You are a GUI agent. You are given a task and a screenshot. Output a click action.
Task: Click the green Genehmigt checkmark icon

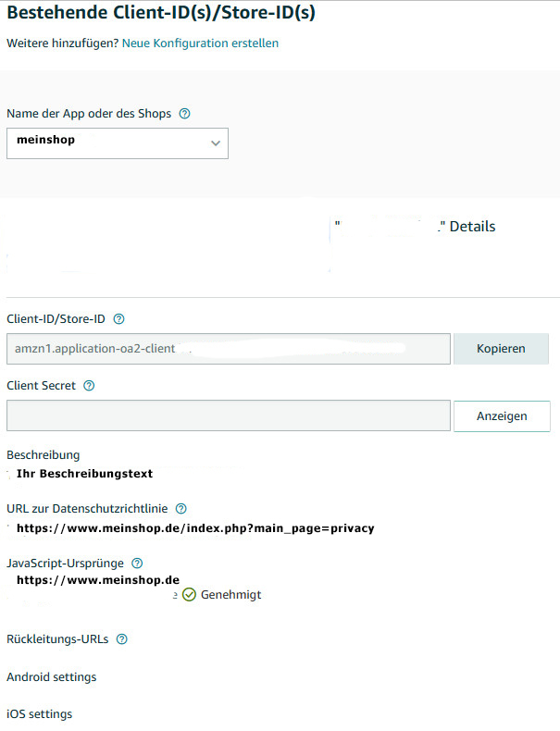[189, 595]
